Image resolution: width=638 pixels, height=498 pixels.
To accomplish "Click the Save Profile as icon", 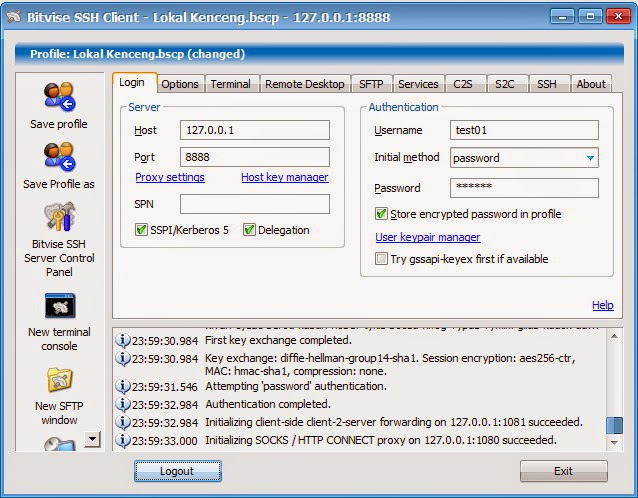I will 59,157.
